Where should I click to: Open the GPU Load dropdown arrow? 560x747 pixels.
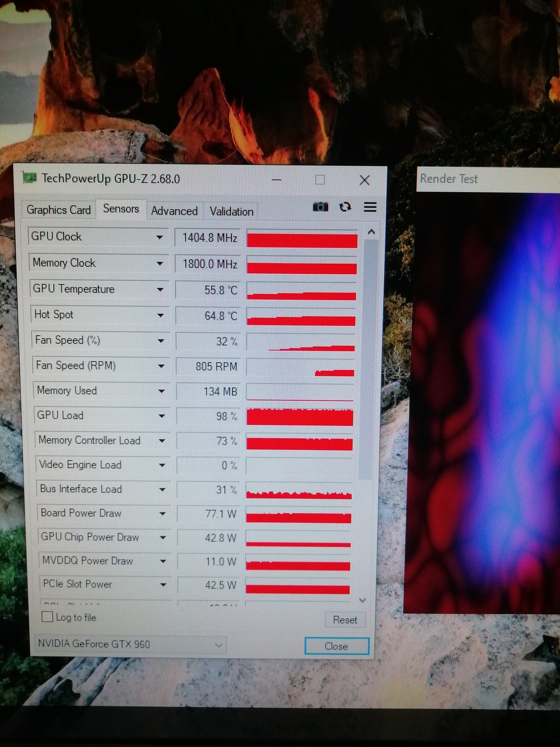162,416
